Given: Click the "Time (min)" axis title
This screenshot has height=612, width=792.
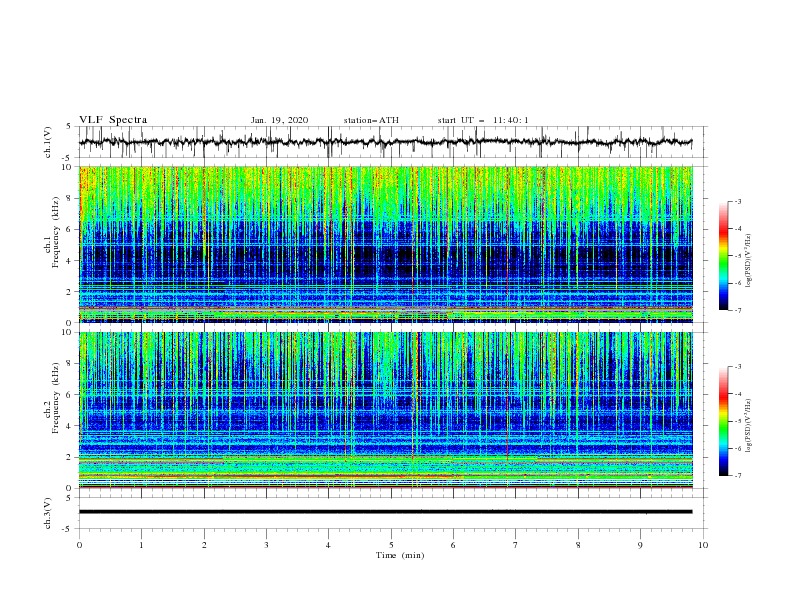Looking at the screenshot, I should point(400,555).
